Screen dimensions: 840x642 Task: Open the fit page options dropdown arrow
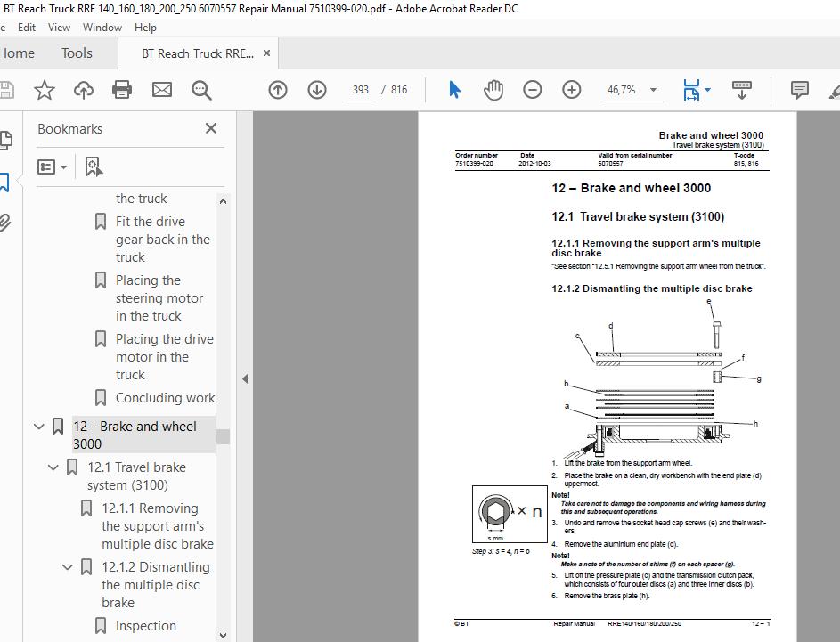(707, 90)
